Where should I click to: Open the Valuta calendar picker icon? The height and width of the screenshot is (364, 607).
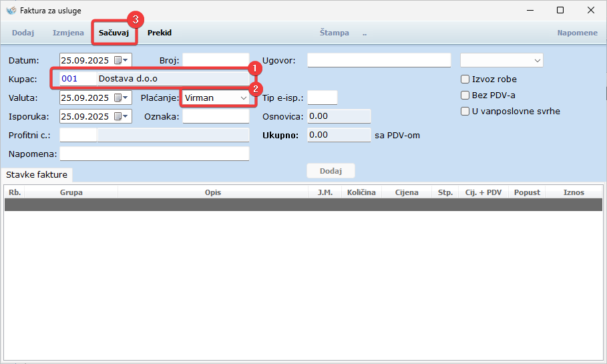pyautogui.click(x=121, y=98)
